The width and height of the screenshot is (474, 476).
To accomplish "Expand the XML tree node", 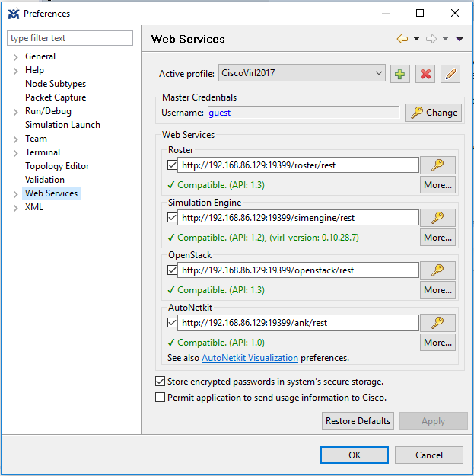I will (x=16, y=208).
